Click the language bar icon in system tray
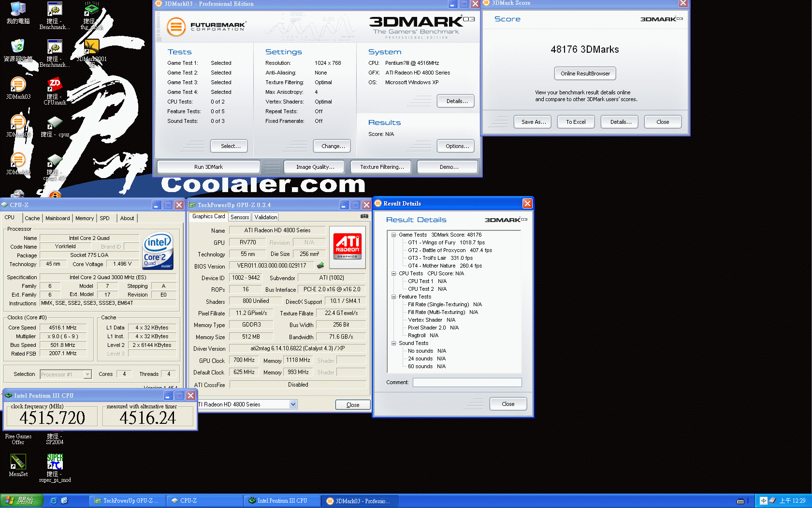 click(763, 501)
